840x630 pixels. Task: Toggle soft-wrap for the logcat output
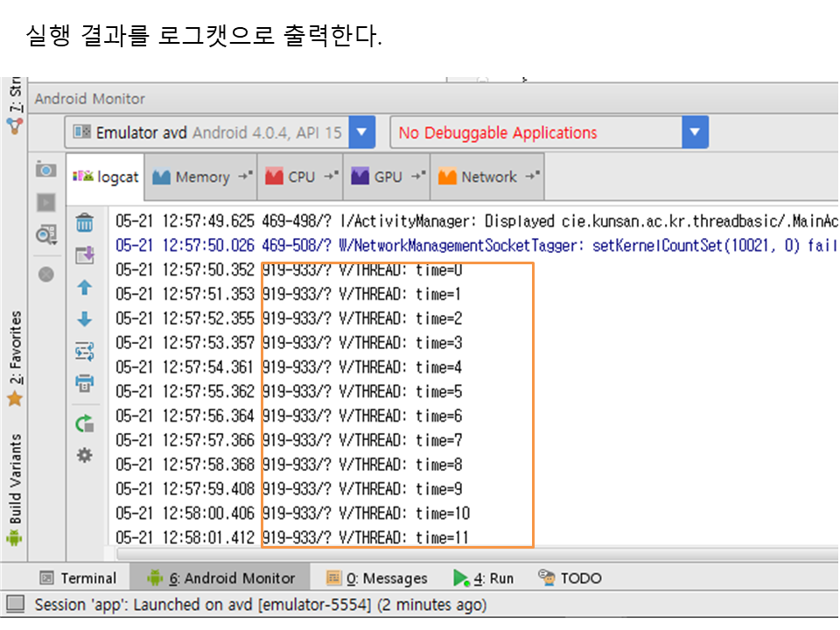pos(85,352)
